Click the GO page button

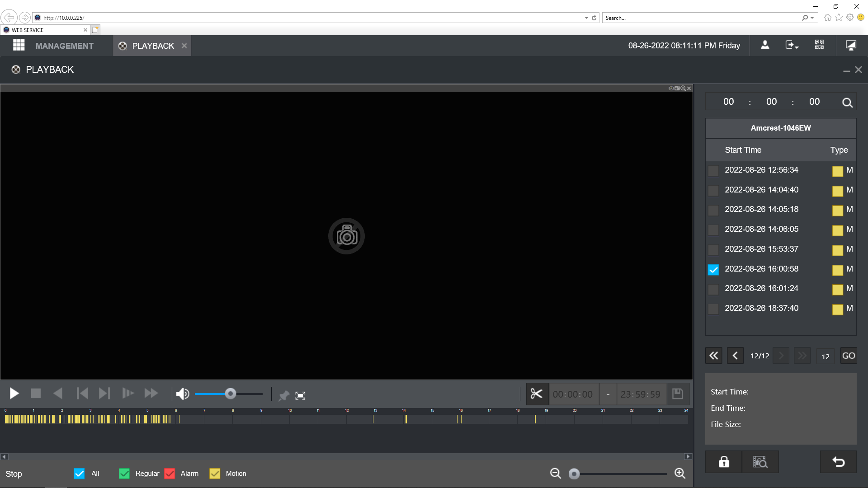point(849,356)
